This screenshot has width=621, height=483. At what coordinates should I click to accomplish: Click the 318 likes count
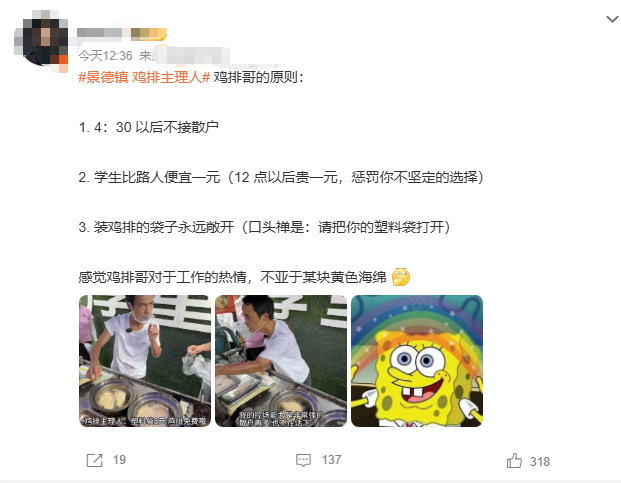click(540, 462)
